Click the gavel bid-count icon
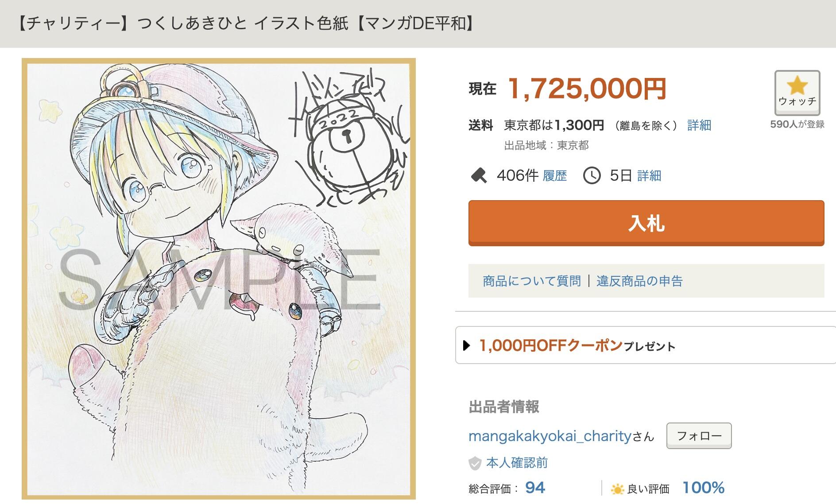This screenshot has height=504, width=836. click(x=478, y=176)
